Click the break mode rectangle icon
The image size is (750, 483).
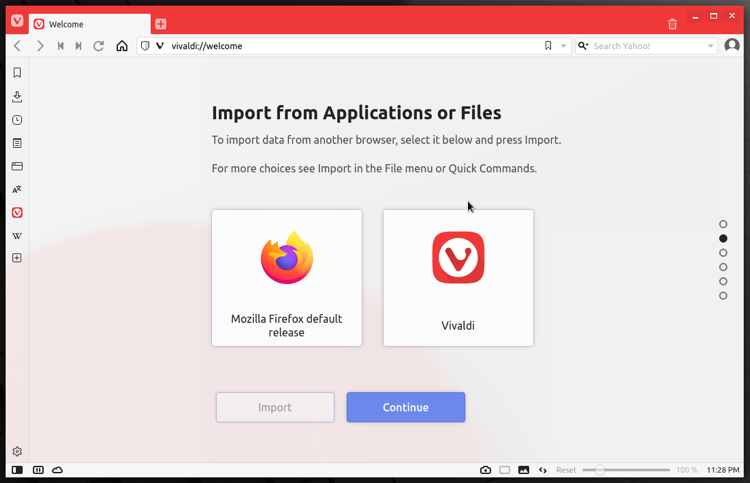505,470
